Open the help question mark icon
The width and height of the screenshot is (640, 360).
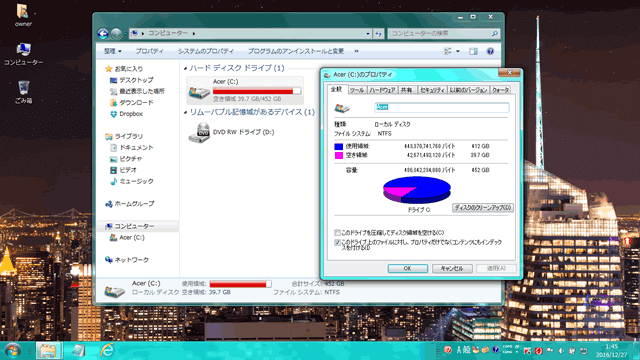pyautogui.click(x=490, y=51)
